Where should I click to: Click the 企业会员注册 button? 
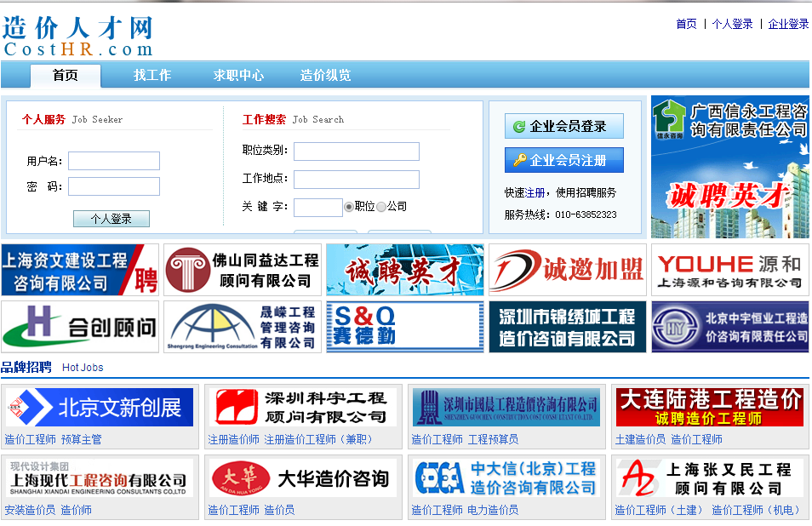point(564,160)
